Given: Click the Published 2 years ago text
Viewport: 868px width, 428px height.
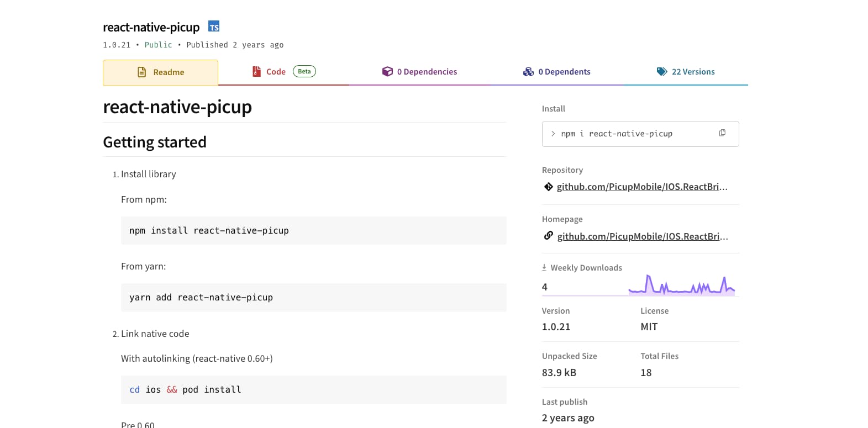Looking at the screenshot, I should pyautogui.click(x=235, y=45).
